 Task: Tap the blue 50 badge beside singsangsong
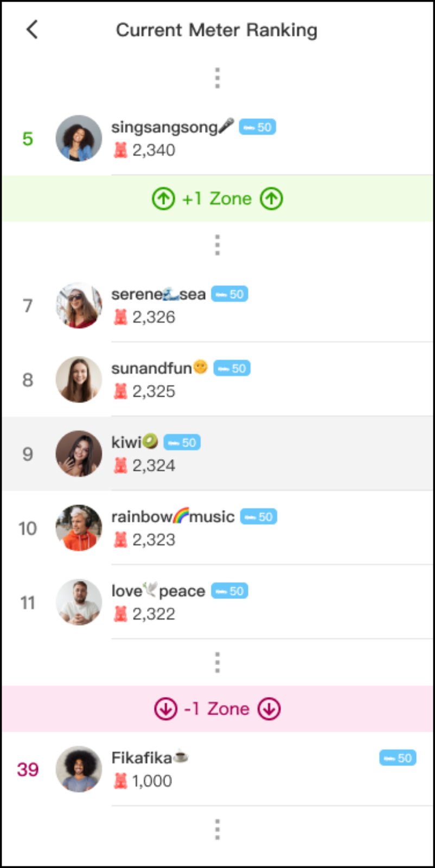258,127
